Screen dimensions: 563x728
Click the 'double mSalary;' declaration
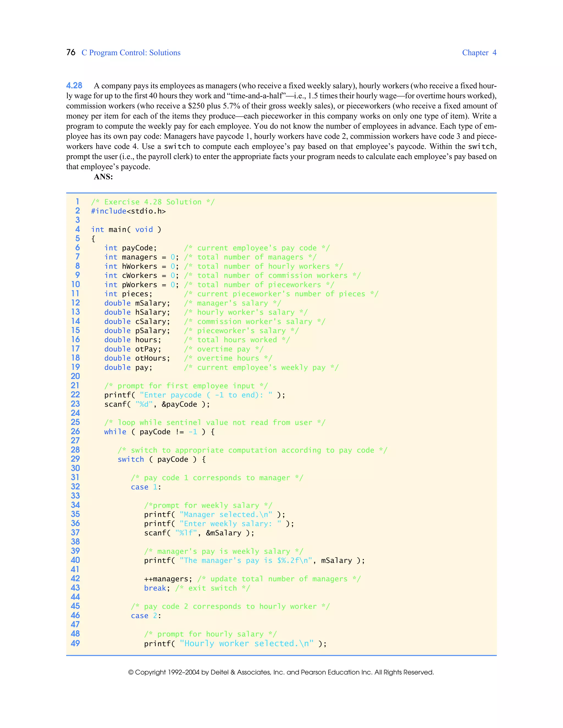[137, 303]
